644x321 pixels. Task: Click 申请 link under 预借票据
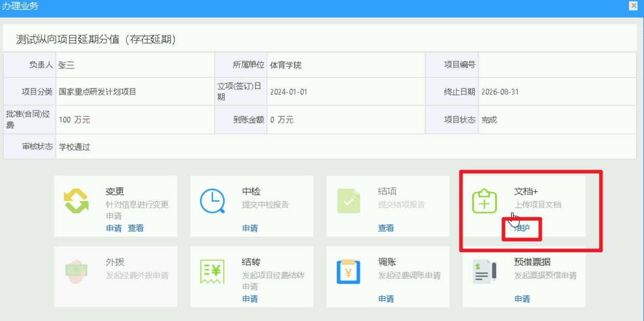522,299
